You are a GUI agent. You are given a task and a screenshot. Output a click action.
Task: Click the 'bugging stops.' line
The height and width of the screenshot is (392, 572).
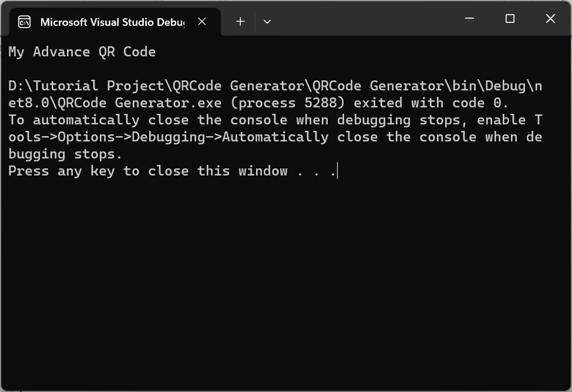65,154
